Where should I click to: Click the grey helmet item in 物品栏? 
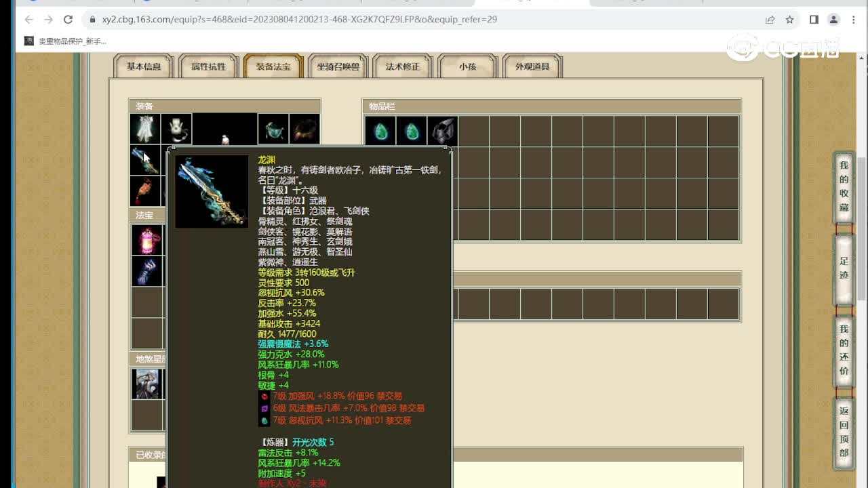coord(443,131)
